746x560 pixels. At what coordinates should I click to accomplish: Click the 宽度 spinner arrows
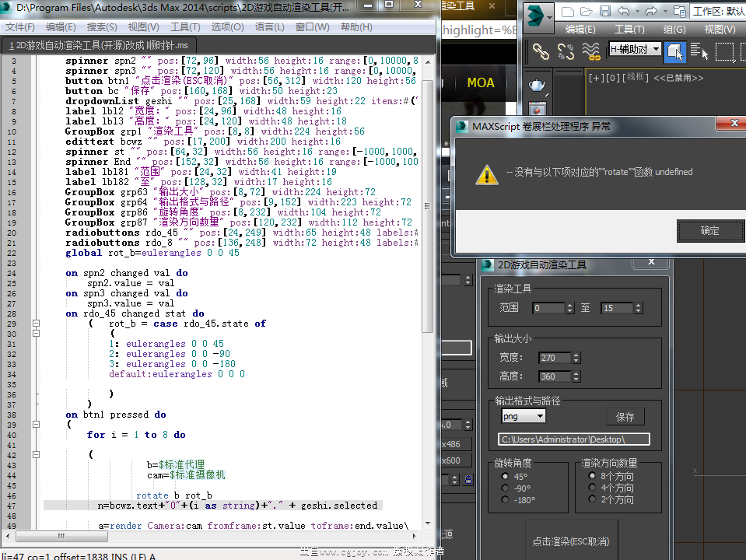[576, 358]
